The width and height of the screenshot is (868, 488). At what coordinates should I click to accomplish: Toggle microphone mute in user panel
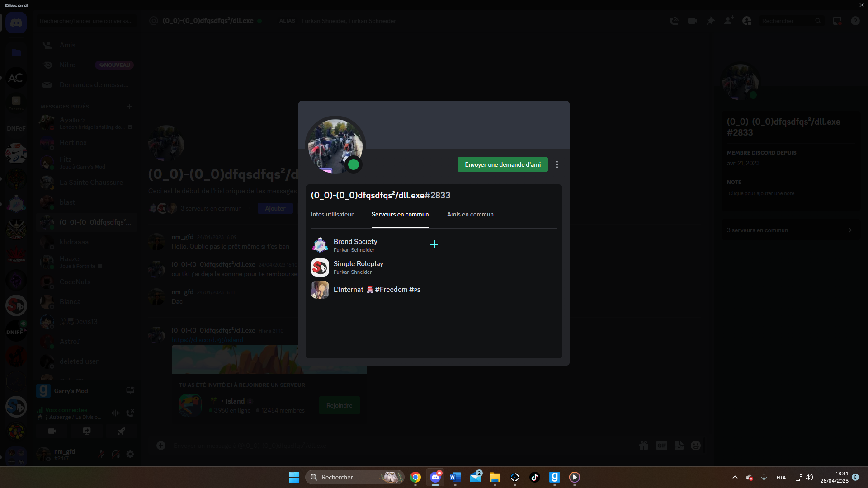tap(101, 454)
